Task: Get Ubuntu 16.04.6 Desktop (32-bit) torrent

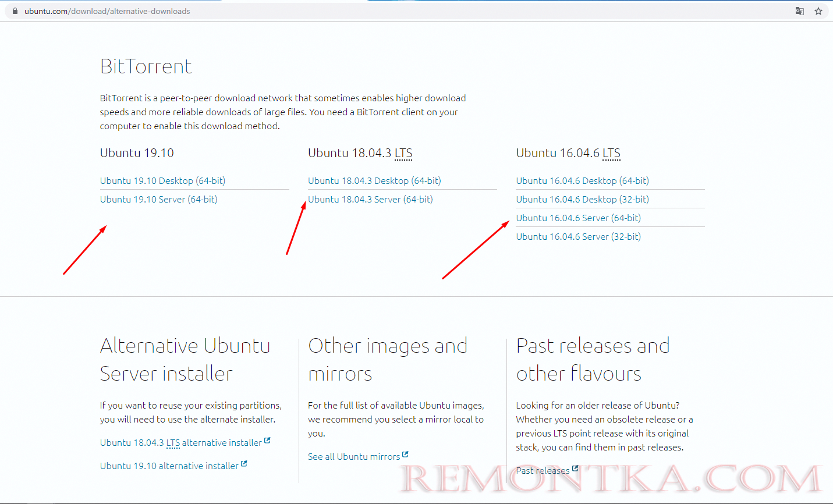Action: (583, 200)
